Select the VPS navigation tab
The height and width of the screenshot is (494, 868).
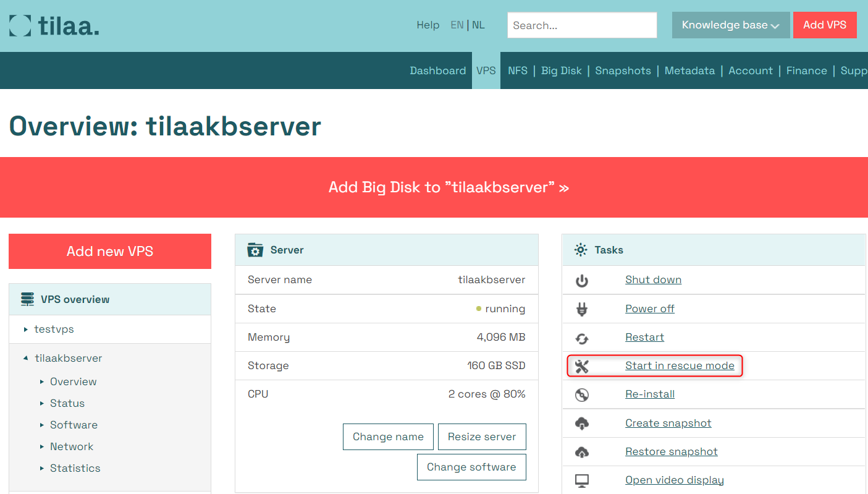click(486, 70)
